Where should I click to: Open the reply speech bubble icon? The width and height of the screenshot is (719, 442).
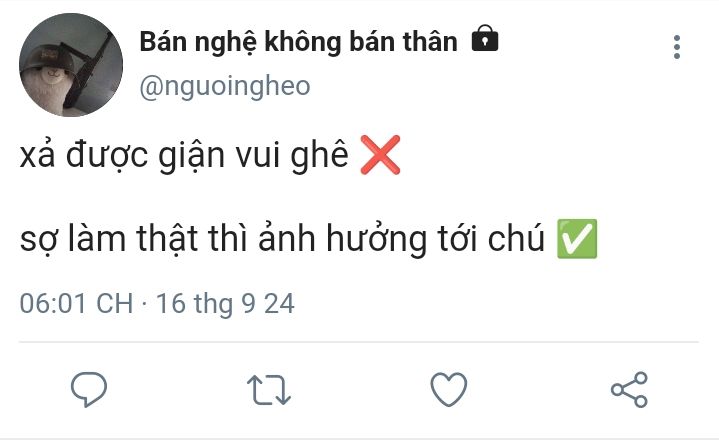tap(89, 390)
